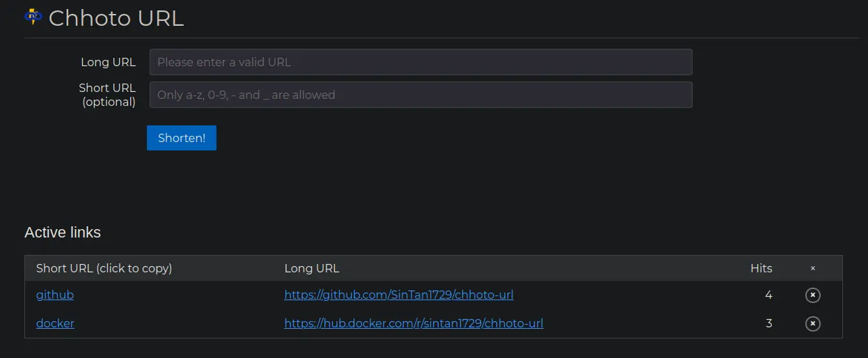Click the Short URL (optional) label
The image size is (868, 358).
point(107,95)
